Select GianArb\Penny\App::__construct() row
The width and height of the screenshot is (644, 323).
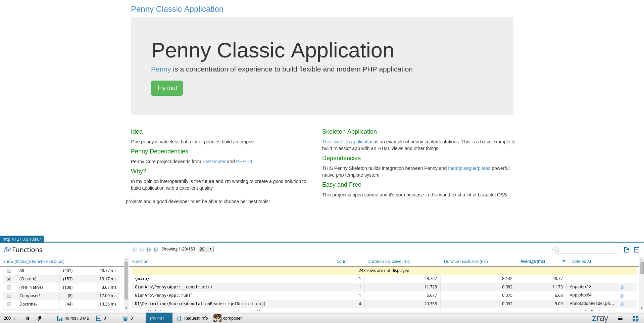point(384,287)
